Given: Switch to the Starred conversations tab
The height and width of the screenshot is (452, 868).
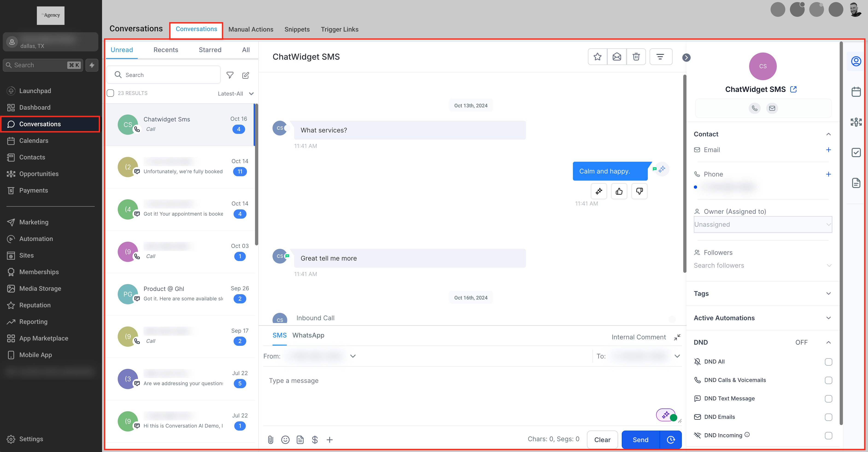Looking at the screenshot, I should point(210,50).
